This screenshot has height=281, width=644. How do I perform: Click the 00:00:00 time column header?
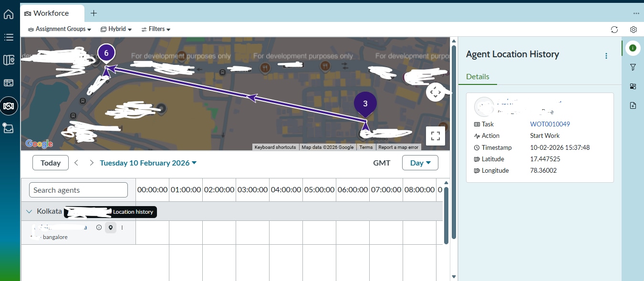coord(153,190)
